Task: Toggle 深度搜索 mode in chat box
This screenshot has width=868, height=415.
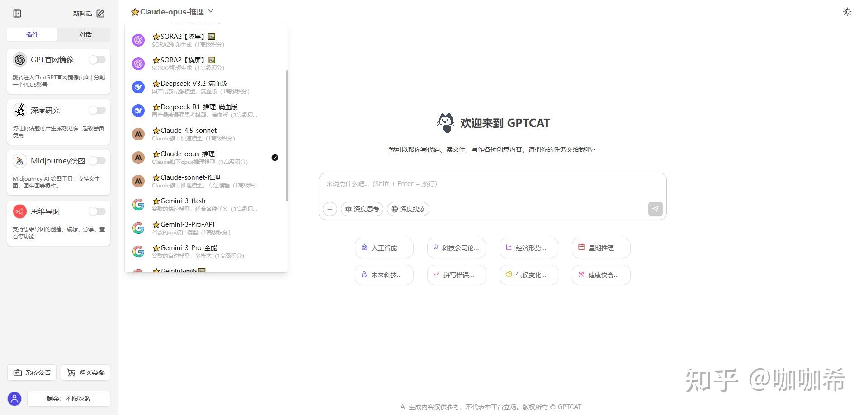Action: pyautogui.click(x=408, y=209)
